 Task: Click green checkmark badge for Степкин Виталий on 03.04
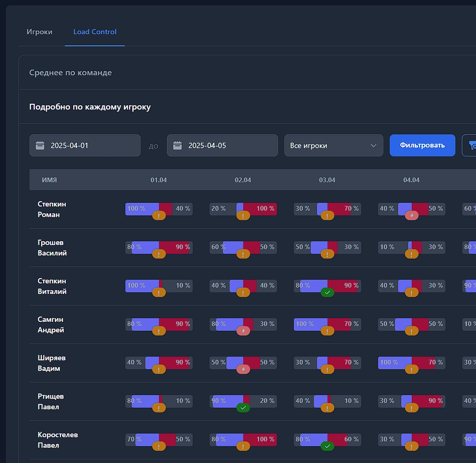point(328,293)
